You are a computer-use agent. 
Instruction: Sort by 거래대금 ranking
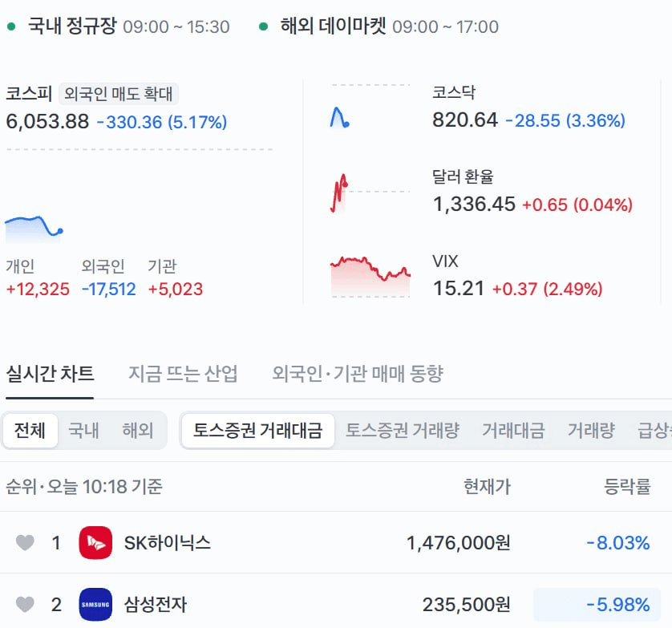click(513, 431)
